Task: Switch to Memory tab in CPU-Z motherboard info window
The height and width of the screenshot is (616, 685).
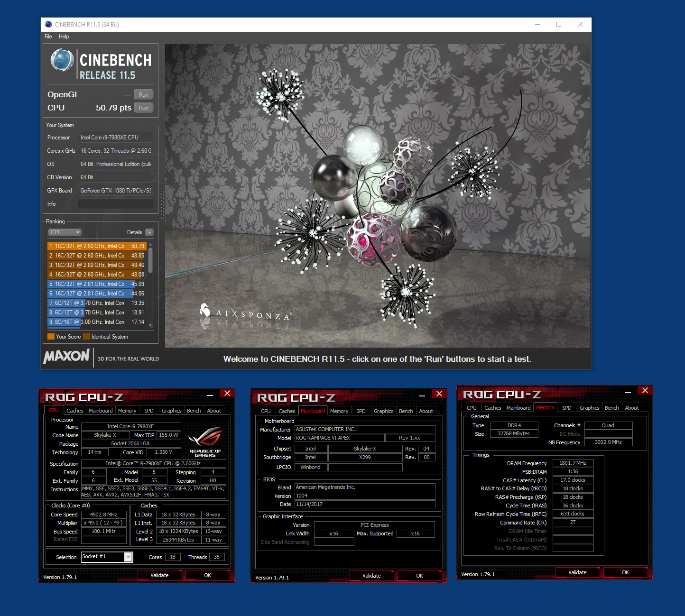Action: pos(339,411)
